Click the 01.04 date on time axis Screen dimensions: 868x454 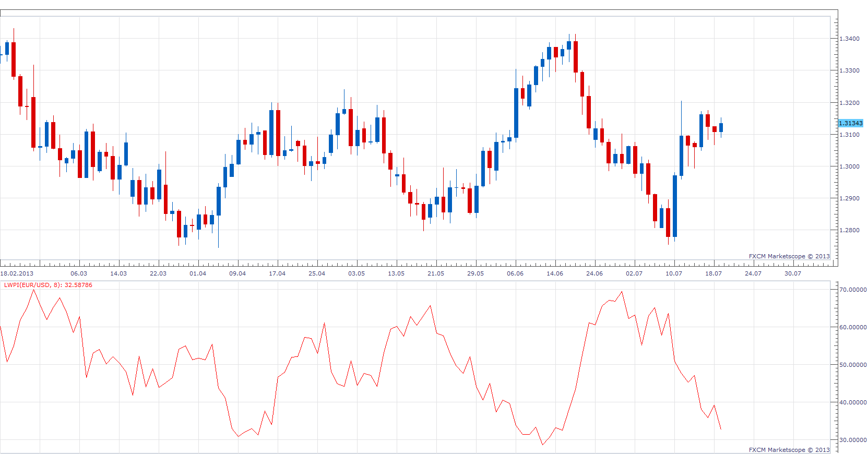pos(198,273)
